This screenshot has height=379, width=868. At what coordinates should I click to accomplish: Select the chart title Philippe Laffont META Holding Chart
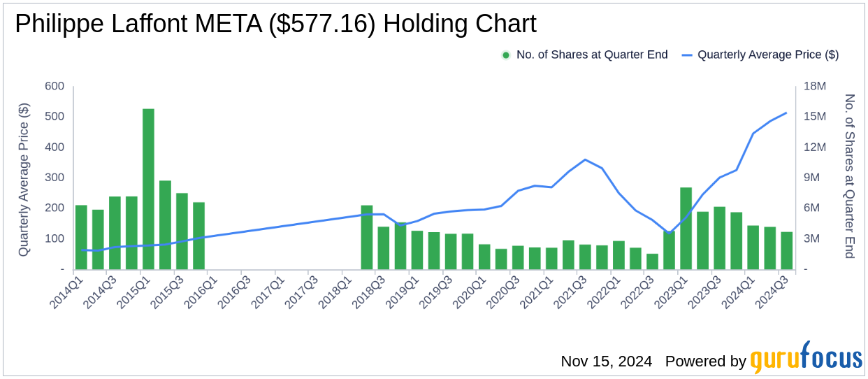[x=275, y=24]
